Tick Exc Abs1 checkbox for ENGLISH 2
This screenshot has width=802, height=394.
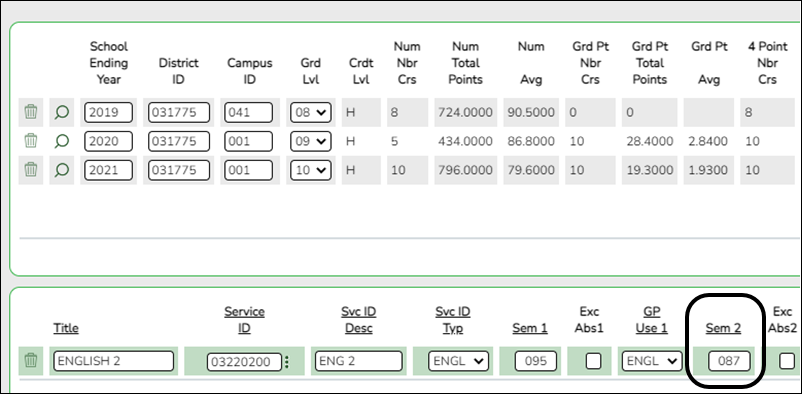pyautogui.click(x=593, y=361)
